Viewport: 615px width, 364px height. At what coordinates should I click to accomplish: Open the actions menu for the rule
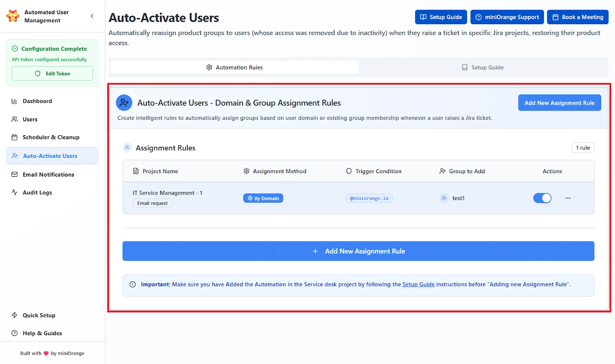point(568,198)
